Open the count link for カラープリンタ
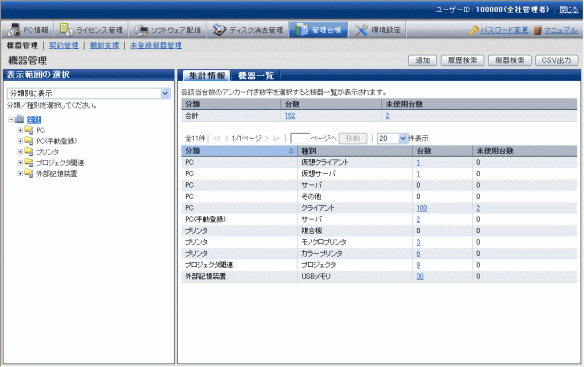Image resolution: width=584 pixels, height=367 pixels. [x=418, y=254]
